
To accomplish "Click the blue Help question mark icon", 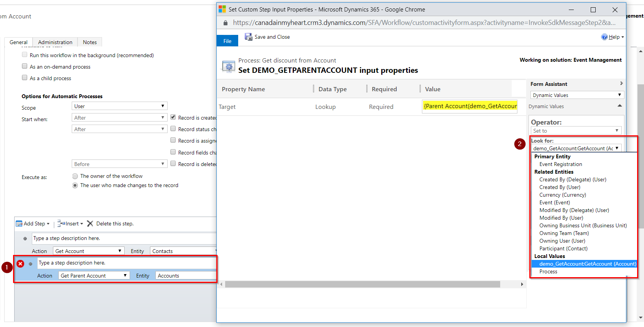I will pyautogui.click(x=604, y=37).
